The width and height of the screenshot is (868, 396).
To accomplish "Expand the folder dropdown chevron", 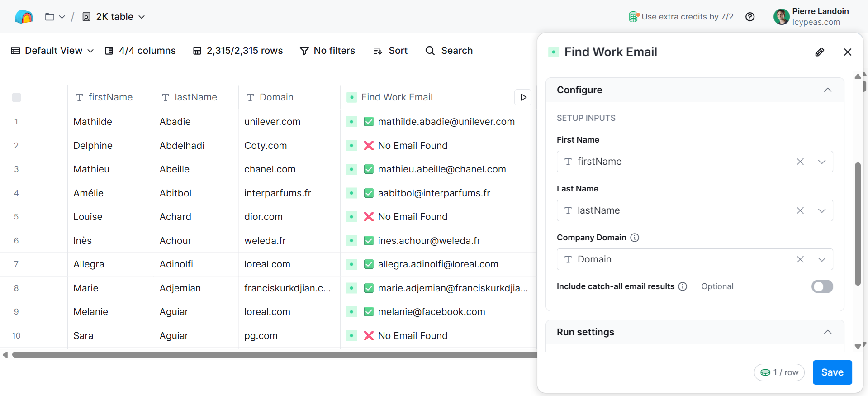I will click(62, 17).
